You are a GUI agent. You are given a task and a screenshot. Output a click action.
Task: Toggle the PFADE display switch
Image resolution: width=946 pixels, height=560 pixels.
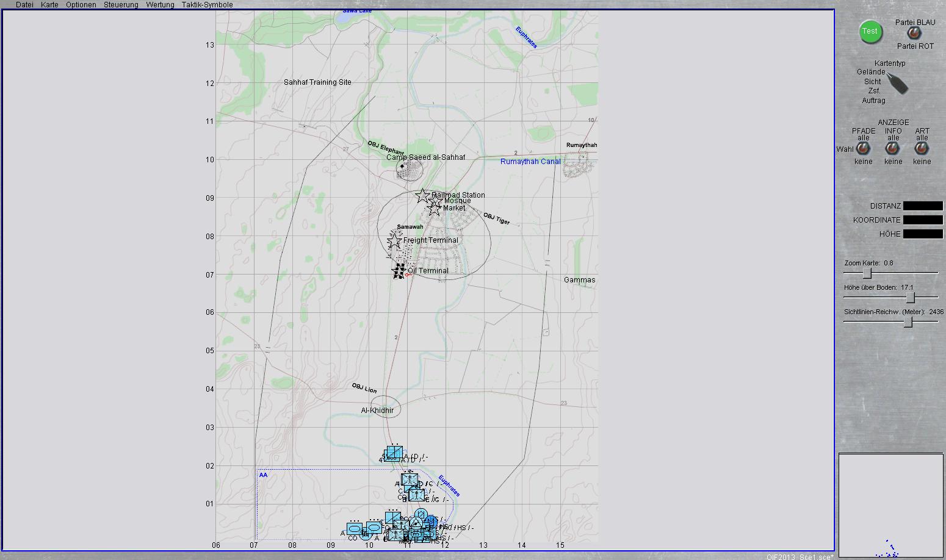pyautogui.click(x=863, y=149)
